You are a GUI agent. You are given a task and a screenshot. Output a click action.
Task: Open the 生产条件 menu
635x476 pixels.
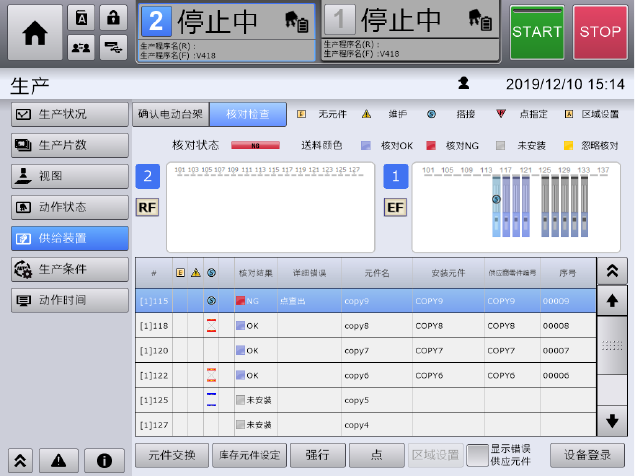tap(70, 269)
